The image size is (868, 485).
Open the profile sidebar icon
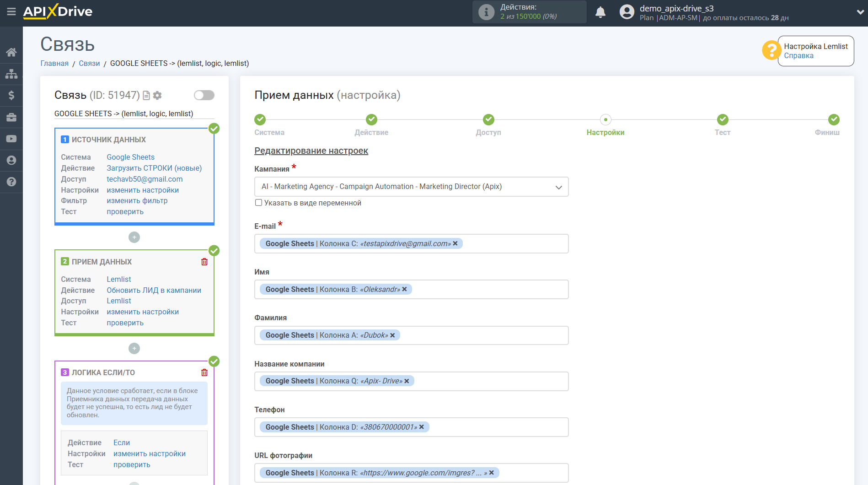tap(11, 160)
